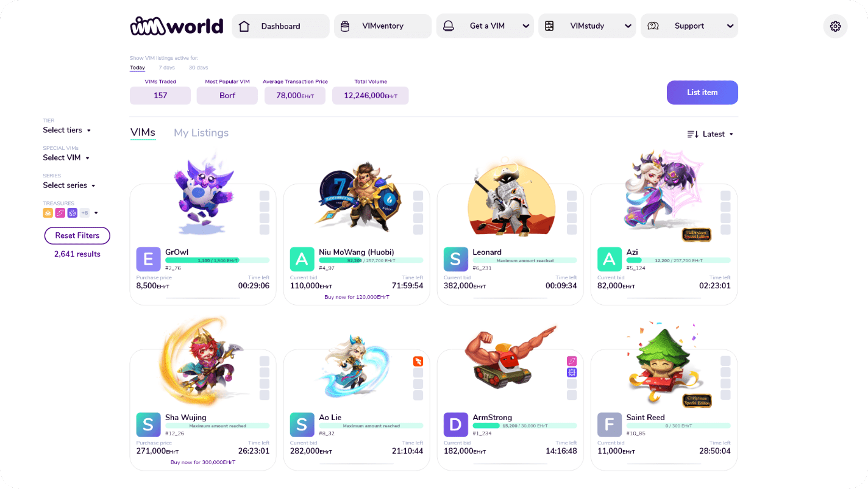
Task: Expand the Get a VIM menu
Action: click(485, 26)
